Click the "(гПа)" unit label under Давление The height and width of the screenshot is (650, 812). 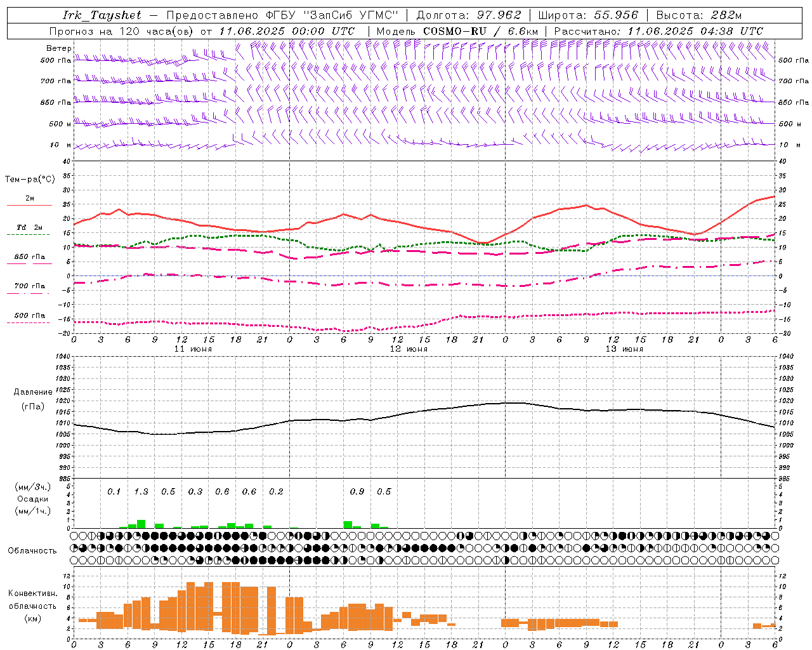[33, 406]
